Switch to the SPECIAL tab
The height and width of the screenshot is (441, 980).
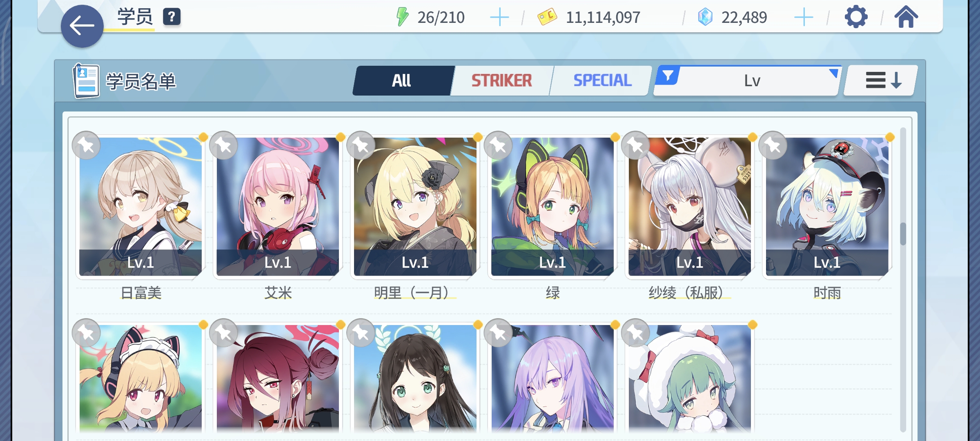(x=602, y=80)
